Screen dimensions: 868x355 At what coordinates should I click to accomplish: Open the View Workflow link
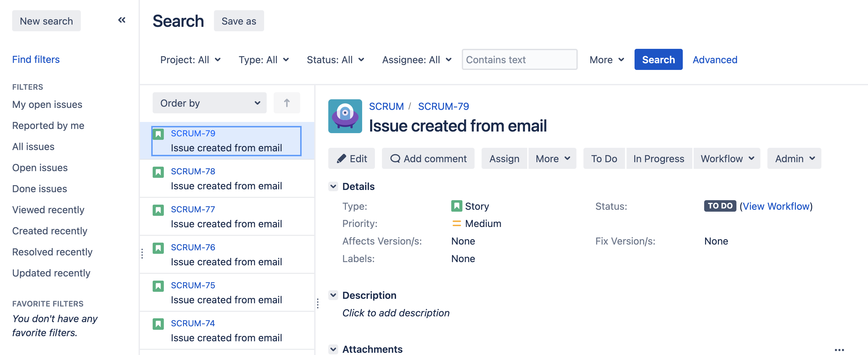click(776, 206)
